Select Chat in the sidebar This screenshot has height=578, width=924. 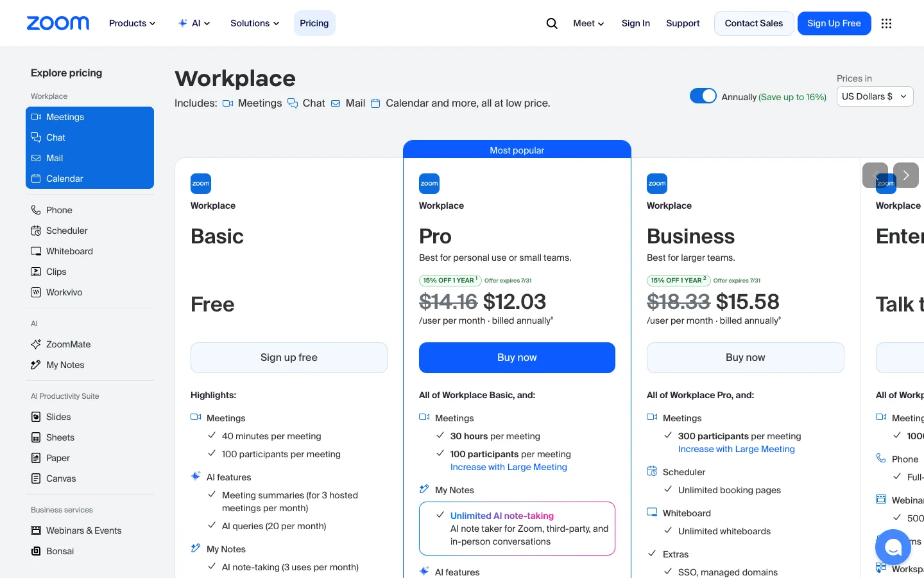pos(90,137)
